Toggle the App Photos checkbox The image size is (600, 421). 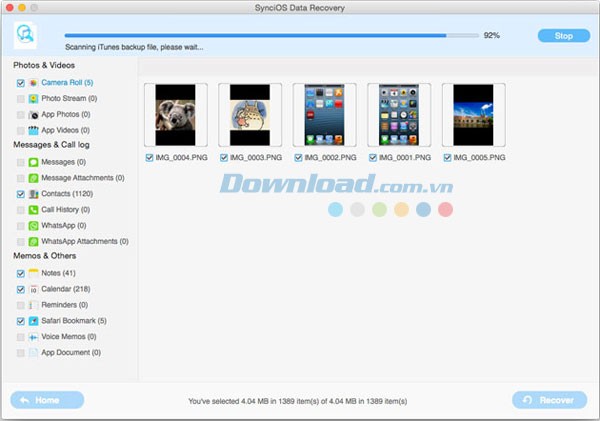[x=21, y=115]
